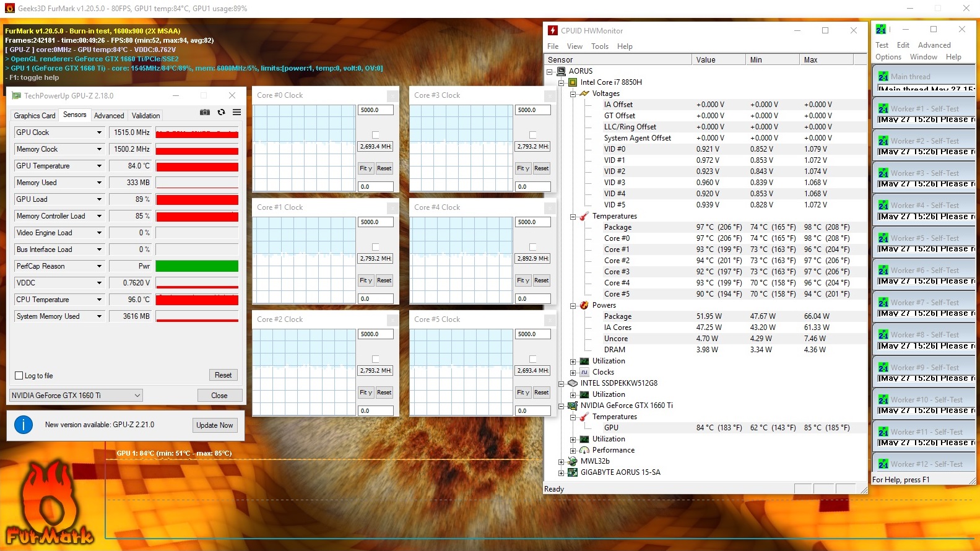The height and width of the screenshot is (551, 980).
Task: Toggle the Log to file checkbox
Action: tap(19, 376)
